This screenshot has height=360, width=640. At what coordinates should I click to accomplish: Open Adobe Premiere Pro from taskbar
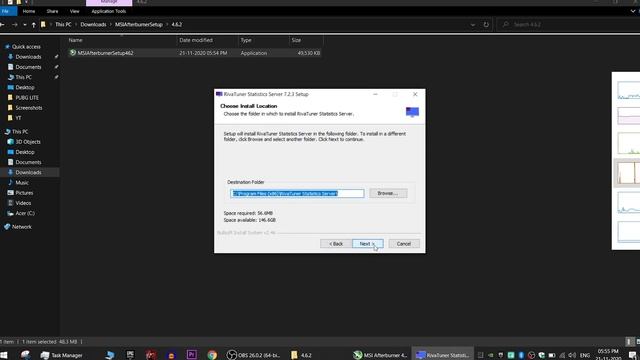[x=191, y=355]
